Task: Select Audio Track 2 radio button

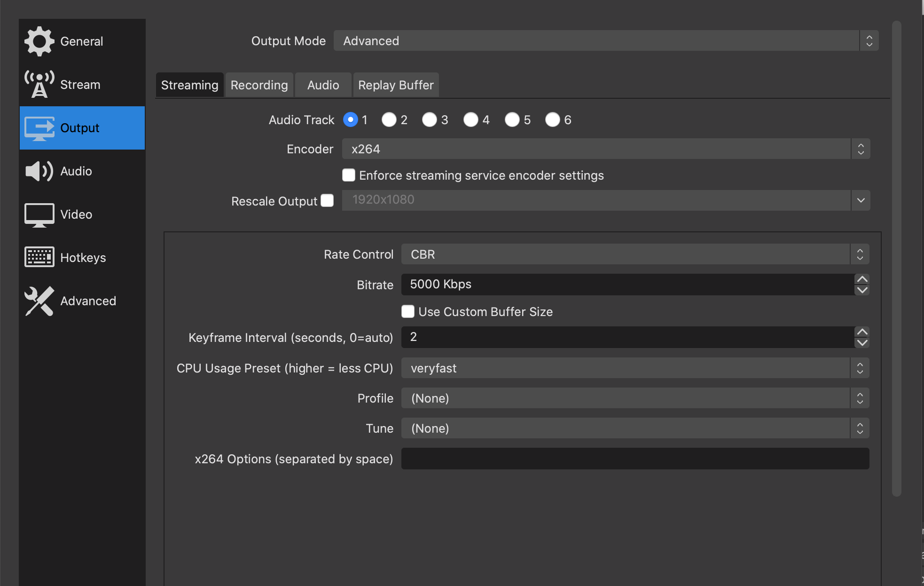Action: 389,120
